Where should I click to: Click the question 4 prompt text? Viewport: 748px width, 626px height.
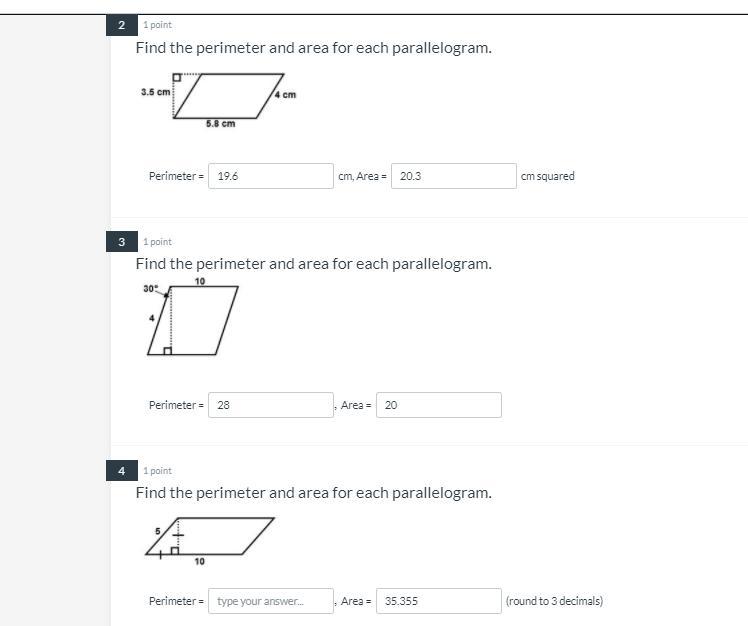313,493
